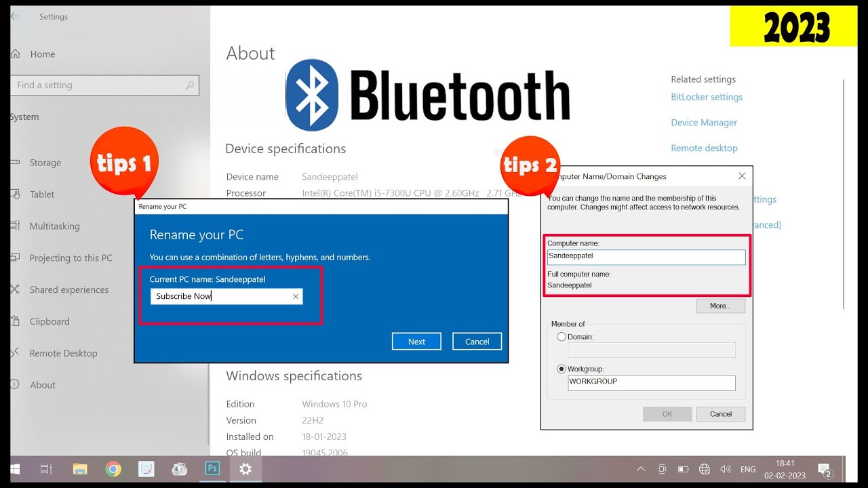Clear the PC name field with X
This screenshot has height=488, width=868.
(x=296, y=296)
